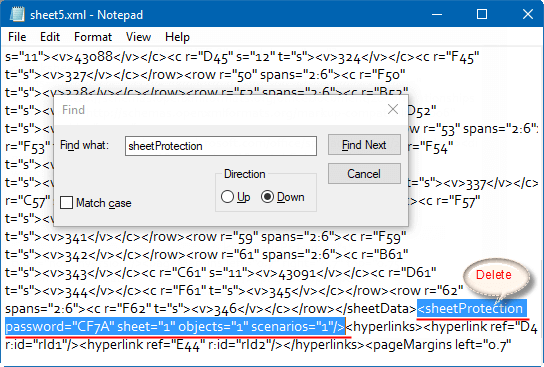Screen dimensions: 544x367
Task: Click the 43091 value text
Action: [x=297, y=273]
